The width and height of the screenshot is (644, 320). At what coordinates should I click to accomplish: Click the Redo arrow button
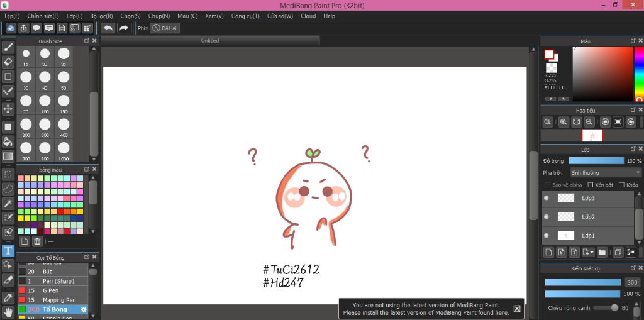(124, 28)
